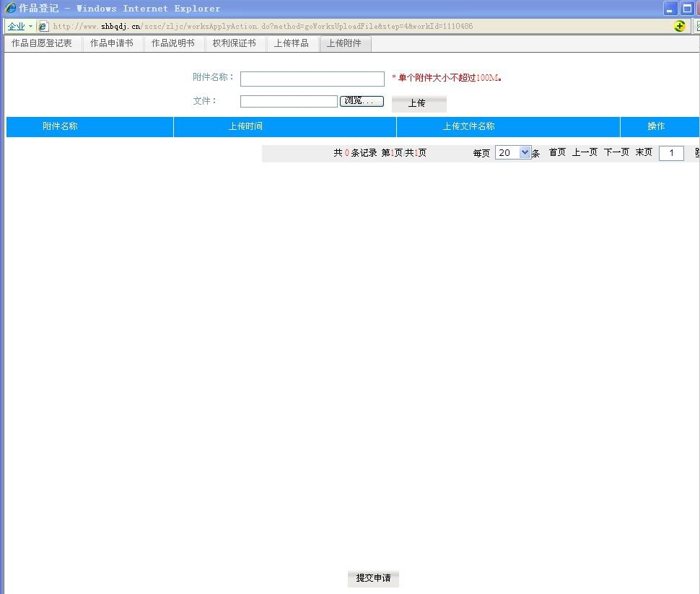Switch to the 上传样品 tab
700x594 pixels.
pos(292,43)
